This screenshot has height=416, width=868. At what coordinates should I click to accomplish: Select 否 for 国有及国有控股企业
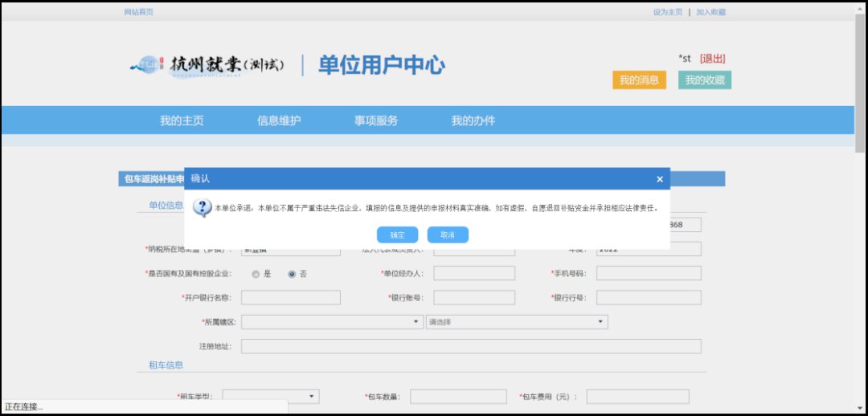point(292,274)
